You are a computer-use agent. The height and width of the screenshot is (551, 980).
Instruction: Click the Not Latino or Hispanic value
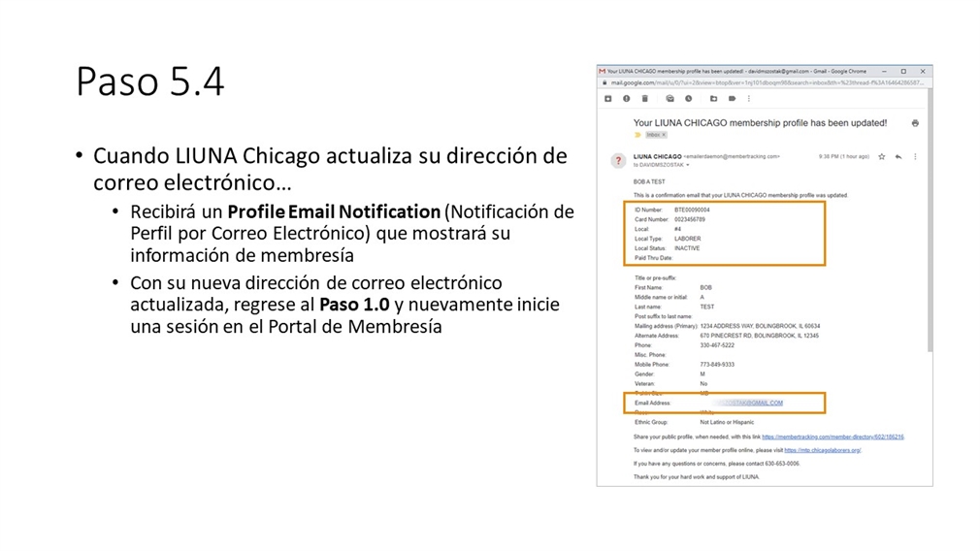pyautogui.click(x=727, y=422)
